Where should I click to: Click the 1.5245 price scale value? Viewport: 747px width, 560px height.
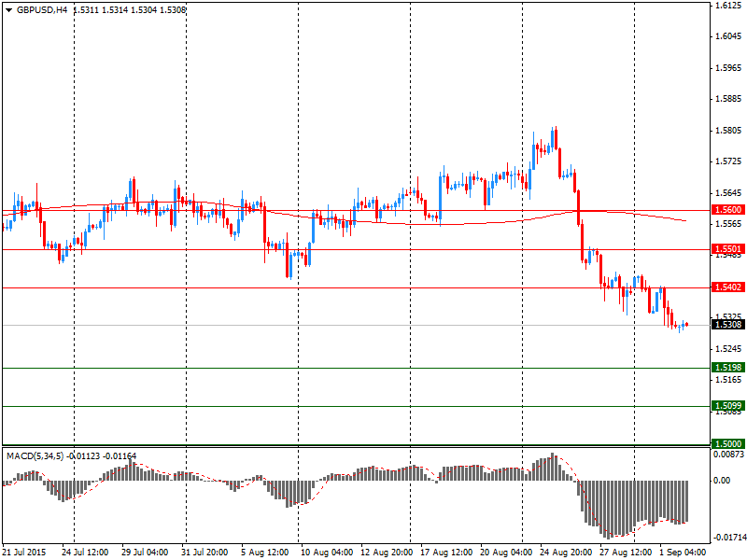click(x=728, y=349)
